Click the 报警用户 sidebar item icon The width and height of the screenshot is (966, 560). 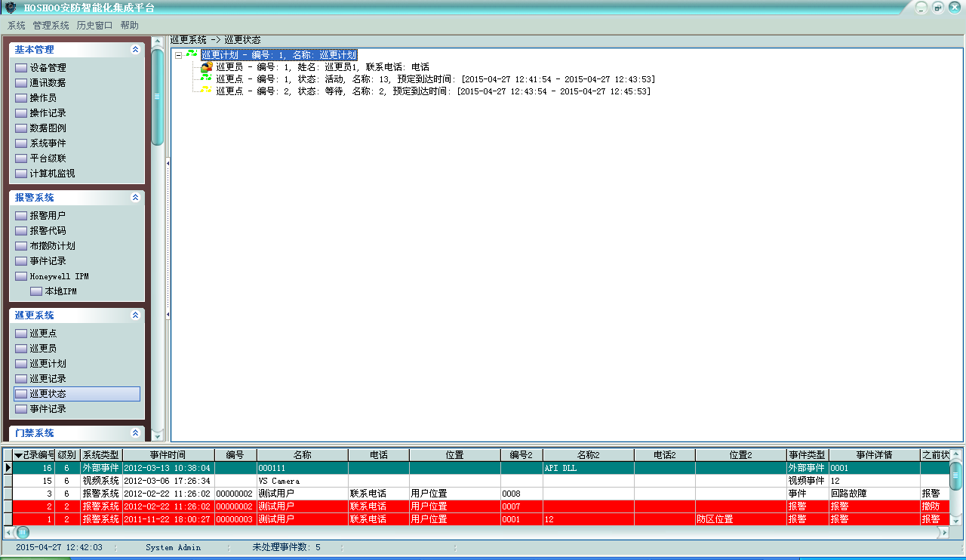pyautogui.click(x=21, y=216)
